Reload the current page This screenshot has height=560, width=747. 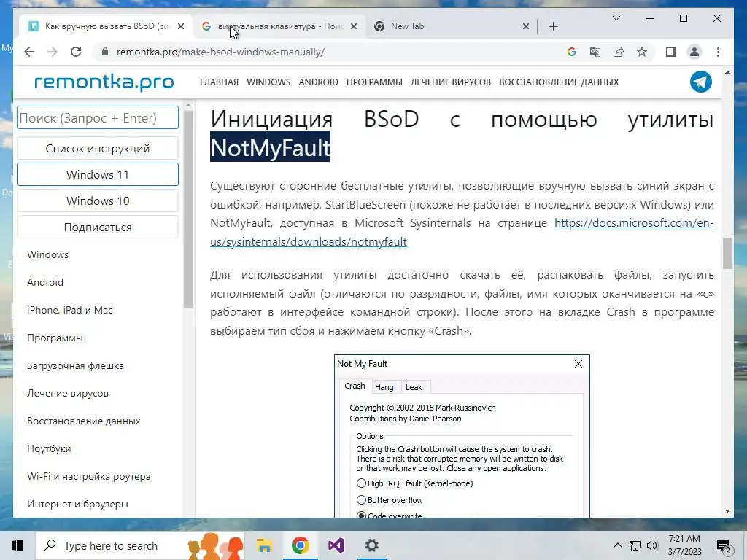click(76, 52)
